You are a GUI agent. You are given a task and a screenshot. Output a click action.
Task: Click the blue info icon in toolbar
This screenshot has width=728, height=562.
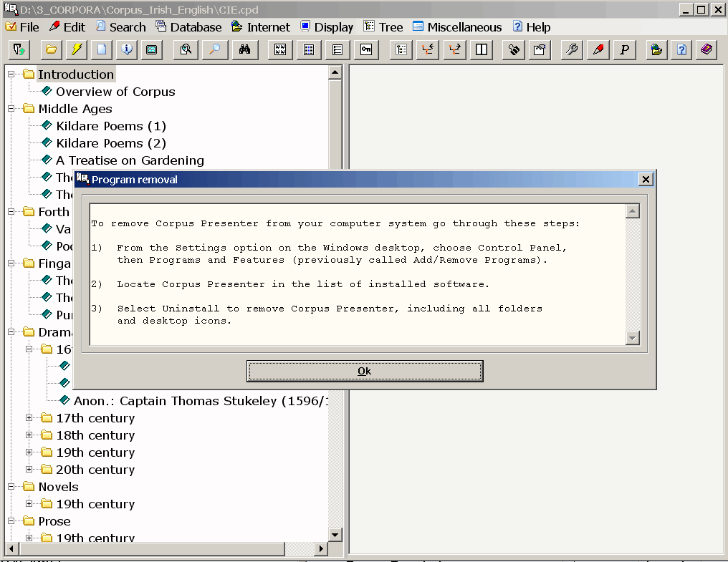click(126, 49)
